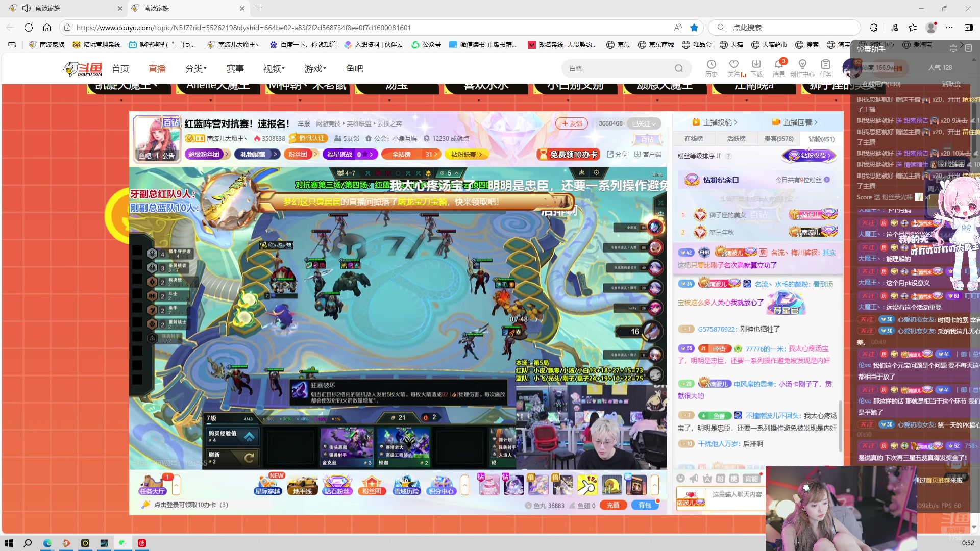Go to 首页 in top navigation
The image size is (980, 551).
click(x=120, y=68)
